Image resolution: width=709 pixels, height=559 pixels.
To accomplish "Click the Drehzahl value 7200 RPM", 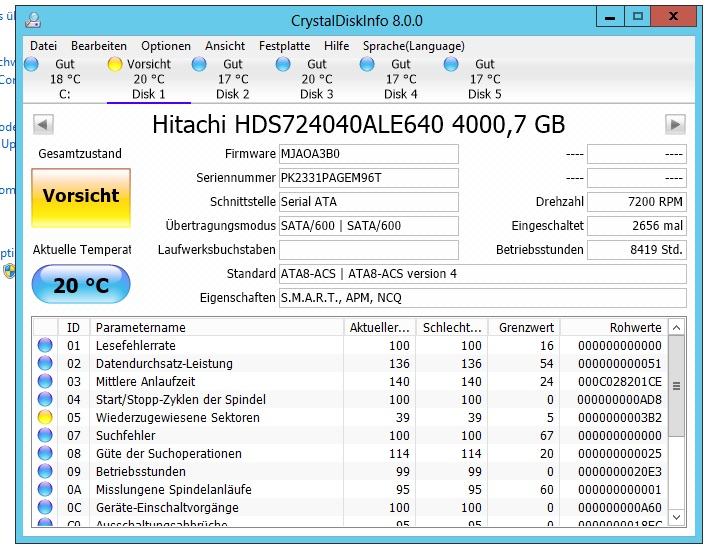I will click(x=637, y=202).
